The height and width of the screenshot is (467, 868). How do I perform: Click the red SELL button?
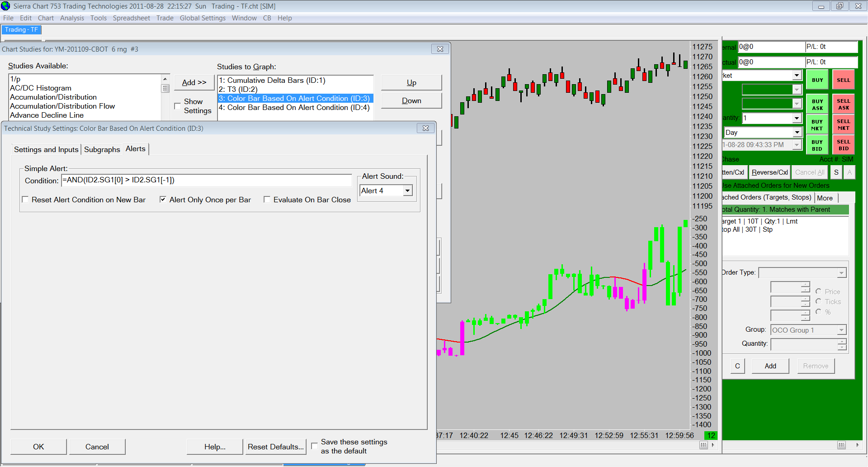pyautogui.click(x=843, y=80)
